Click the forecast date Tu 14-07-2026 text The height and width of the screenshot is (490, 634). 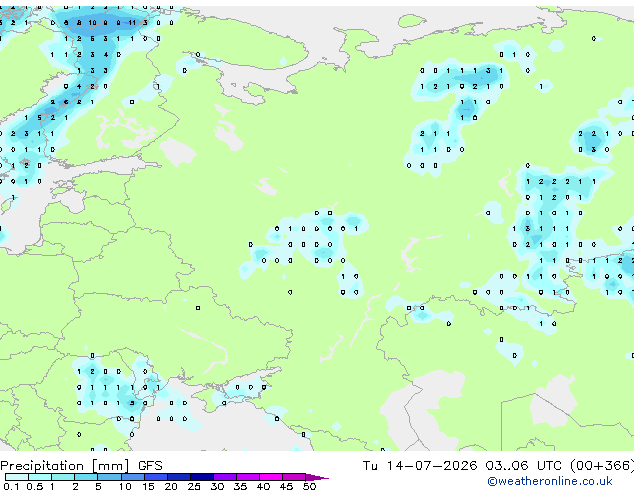[x=420, y=466]
